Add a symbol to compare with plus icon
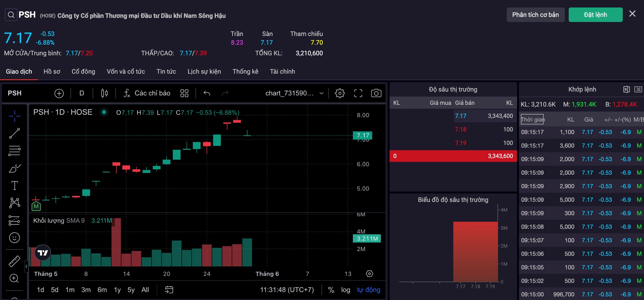The width and height of the screenshot is (644, 300). point(59,93)
